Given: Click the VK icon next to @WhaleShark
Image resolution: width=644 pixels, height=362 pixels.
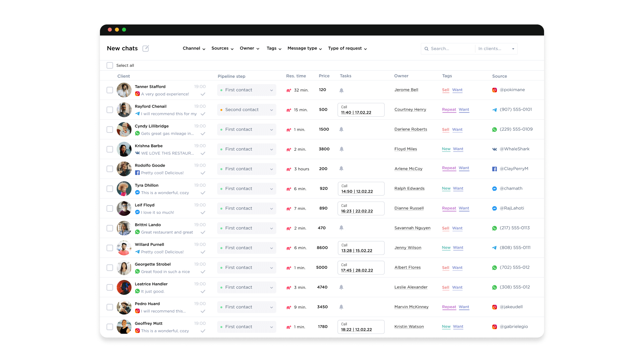Looking at the screenshot, I should (x=494, y=149).
